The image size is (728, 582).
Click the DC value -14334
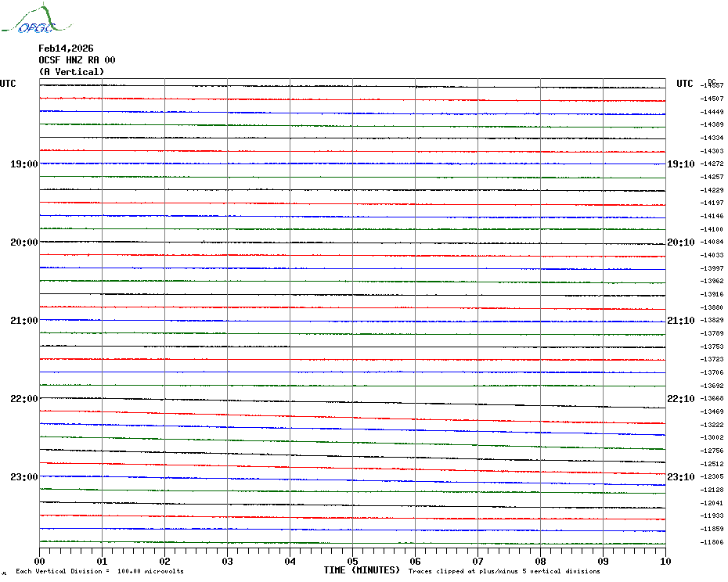[x=712, y=138]
